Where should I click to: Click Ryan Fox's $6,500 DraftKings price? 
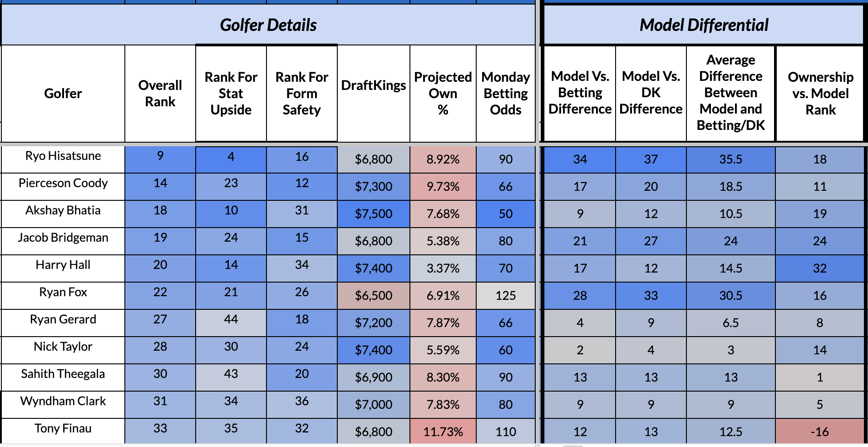[373, 296]
